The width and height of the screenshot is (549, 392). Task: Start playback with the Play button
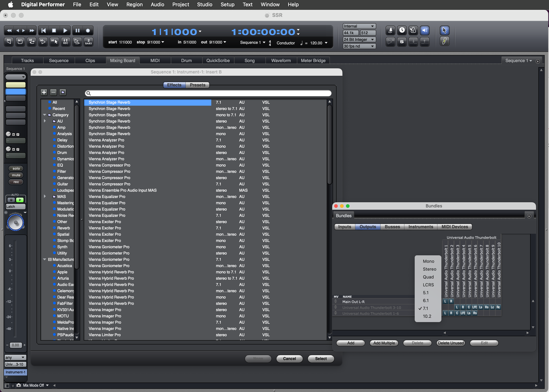[65, 31]
